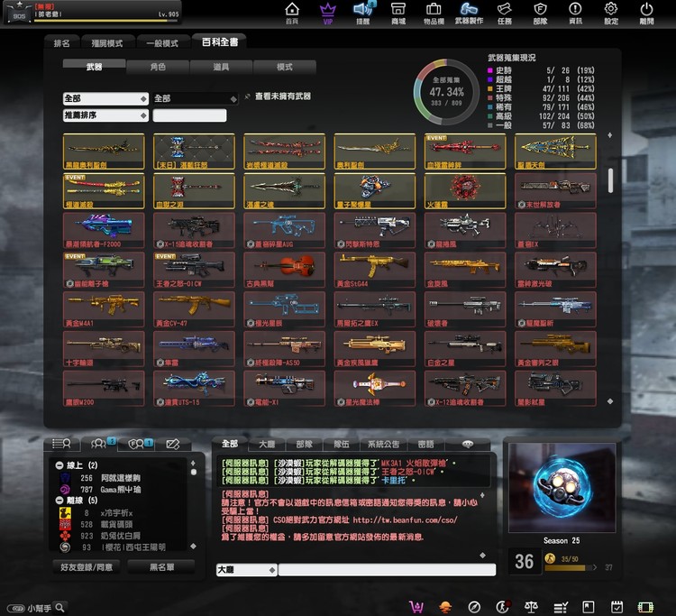The width and height of the screenshot is (676, 616).
Task: Open the 推薦排序 sort dropdown
Action: coord(105,115)
